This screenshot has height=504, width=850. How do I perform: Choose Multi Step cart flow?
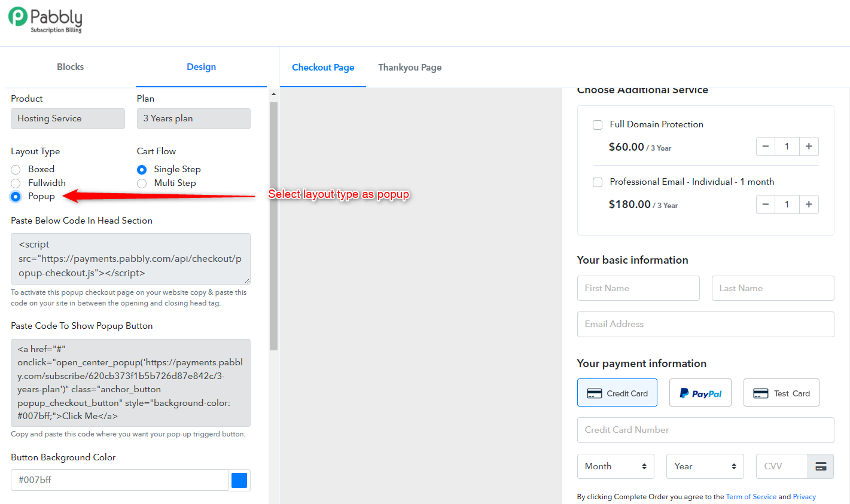(142, 184)
